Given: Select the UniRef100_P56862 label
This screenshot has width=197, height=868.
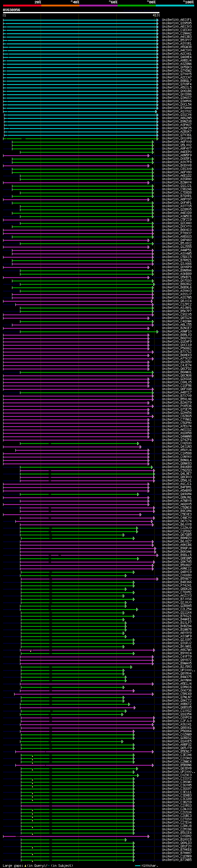Looking at the screenshot, I should [x=176, y=349].
